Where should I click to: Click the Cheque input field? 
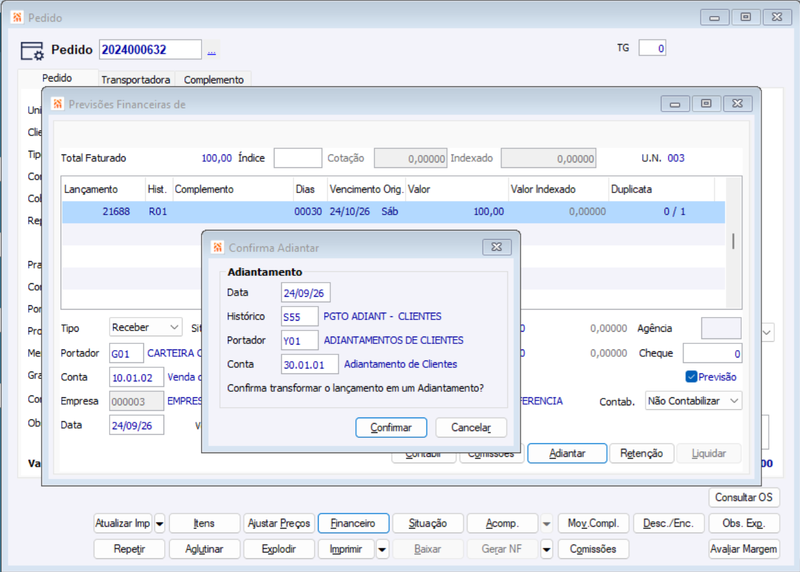[x=712, y=353]
